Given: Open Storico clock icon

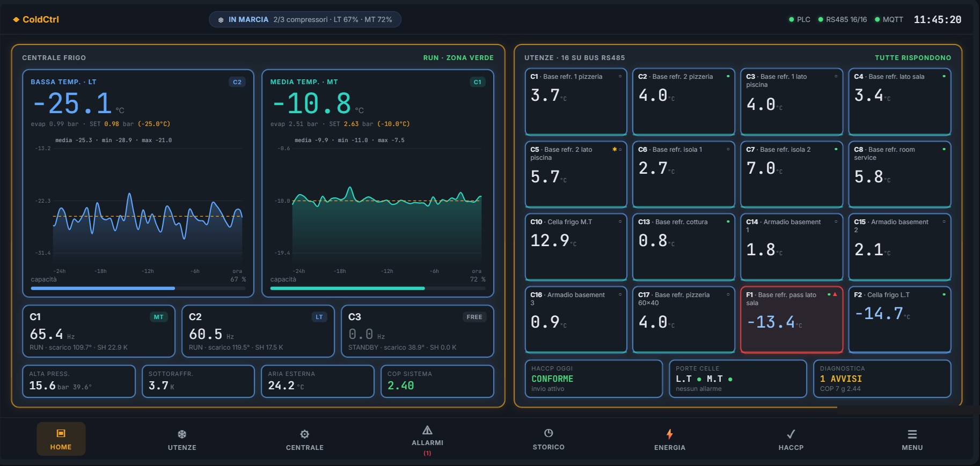Looking at the screenshot, I should [x=548, y=433].
